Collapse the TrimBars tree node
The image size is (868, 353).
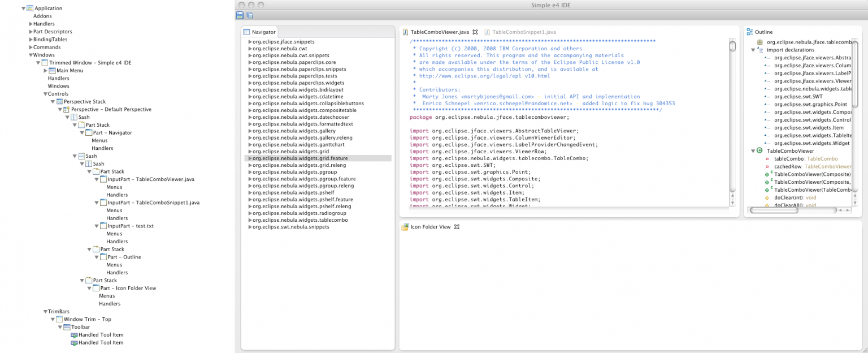point(45,312)
